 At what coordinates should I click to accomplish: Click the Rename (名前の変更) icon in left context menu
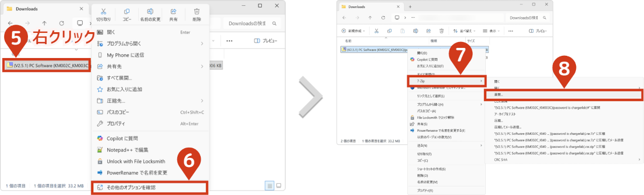[150, 11]
